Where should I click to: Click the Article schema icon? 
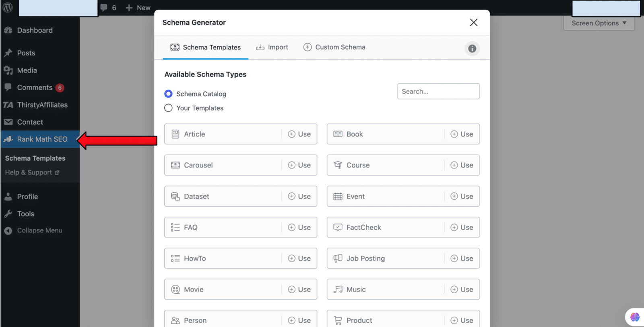(175, 134)
